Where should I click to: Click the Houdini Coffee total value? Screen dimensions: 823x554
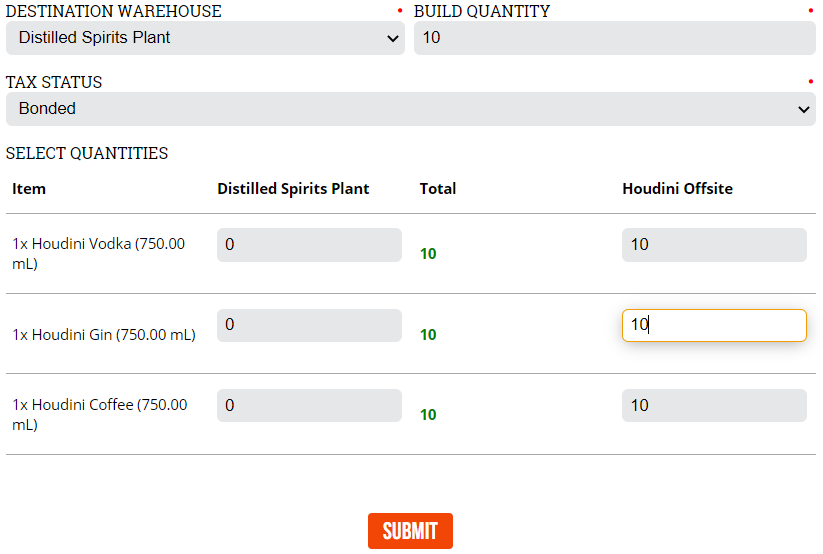pos(428,414)
